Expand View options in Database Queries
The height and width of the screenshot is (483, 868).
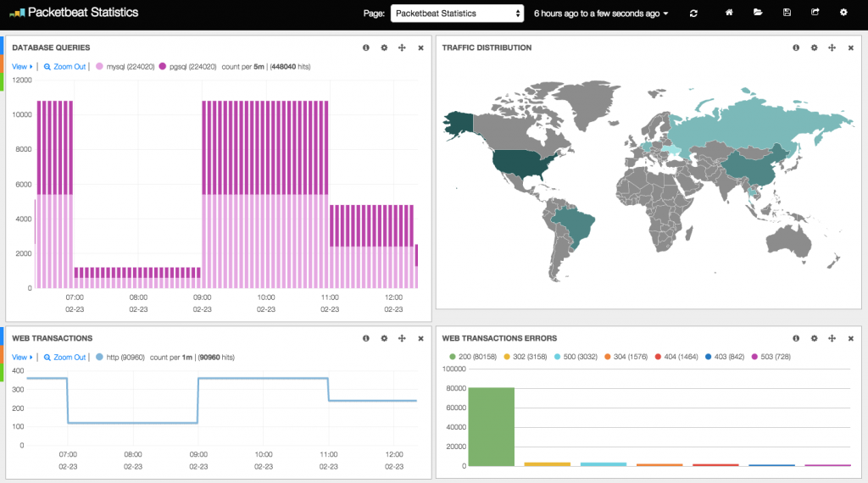click(x=22, y=66)
